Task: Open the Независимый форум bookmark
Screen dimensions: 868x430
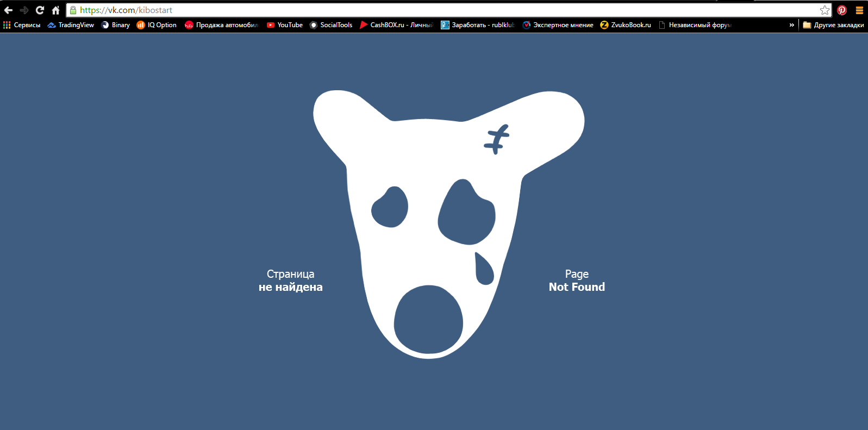Action: [695, 25]
